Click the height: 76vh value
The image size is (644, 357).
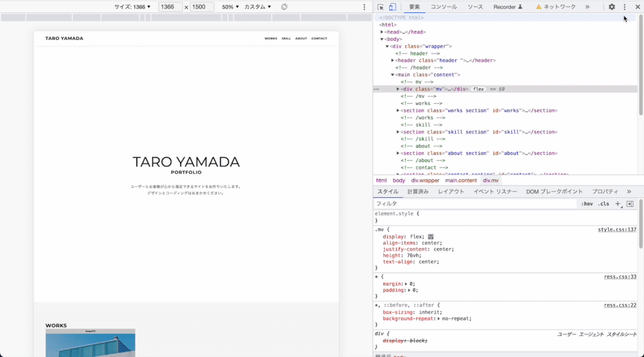(414, 256)
